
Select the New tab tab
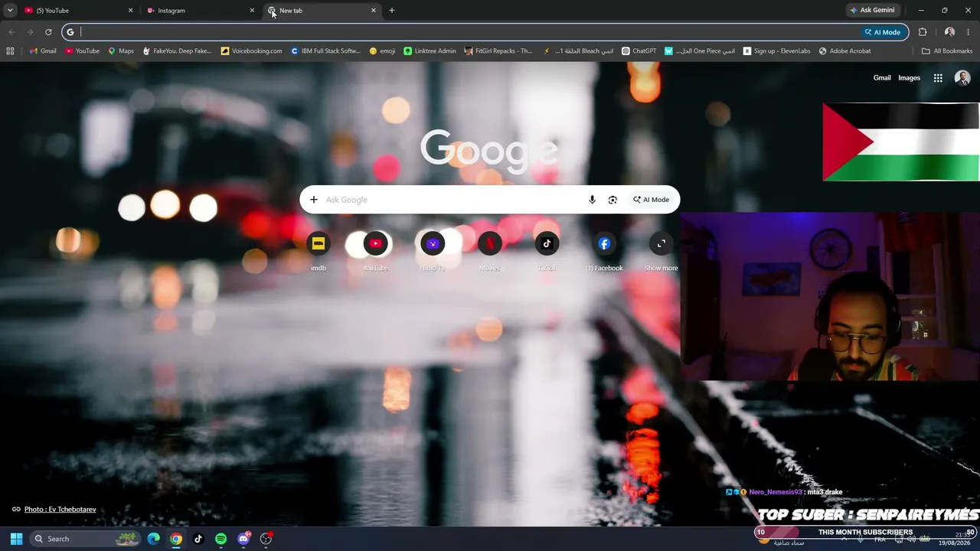click(322, 11)
